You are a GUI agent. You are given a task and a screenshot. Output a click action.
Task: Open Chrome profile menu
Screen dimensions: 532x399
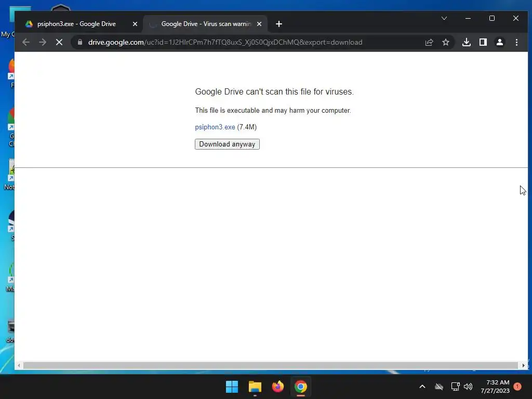point(500,42)
